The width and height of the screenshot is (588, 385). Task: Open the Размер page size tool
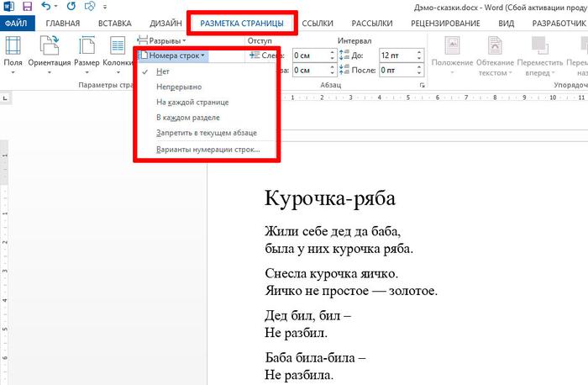point(86,53)
